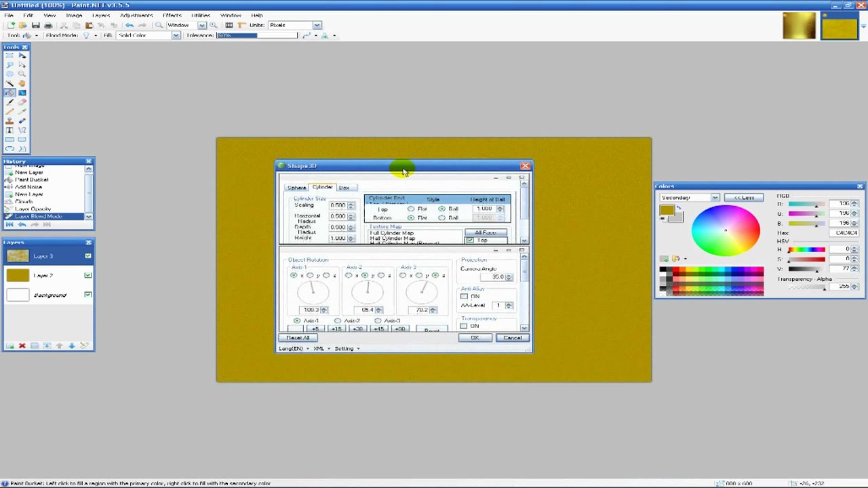Viewport: 868px width, 488px height.
Task: Click Delete Layer red X icon
Action: pos(22,346)
